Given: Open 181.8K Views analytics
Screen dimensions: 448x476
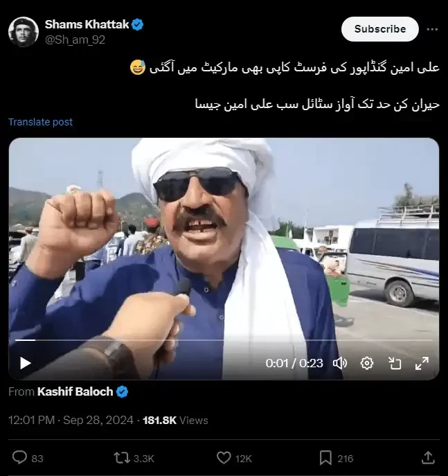Looking at the screenshot, I should 175,420.
